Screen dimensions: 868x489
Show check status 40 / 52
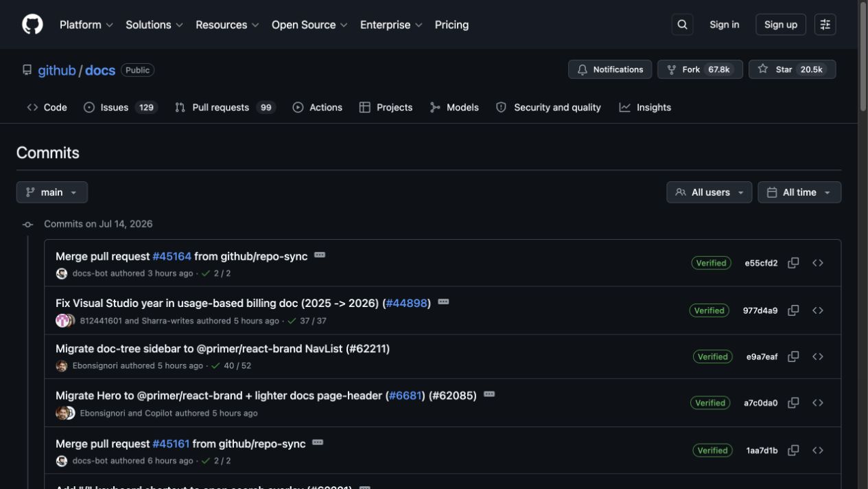231,366
